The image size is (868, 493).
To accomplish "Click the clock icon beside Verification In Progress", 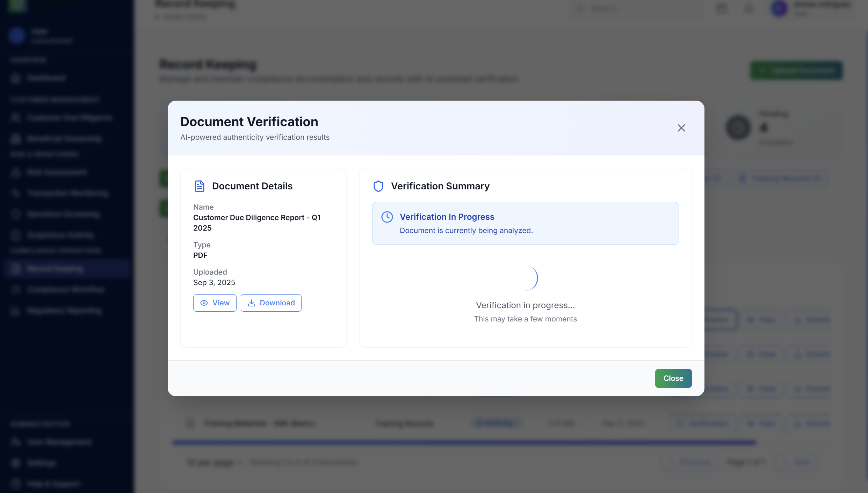I will click(x=387, y=217).
